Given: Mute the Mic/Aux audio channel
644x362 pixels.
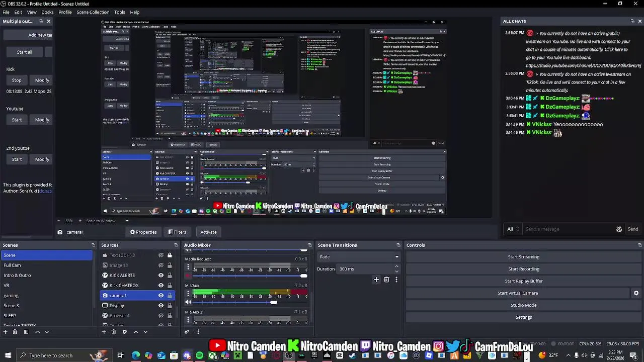Looking at the screenshot, I should [x=188, y=302].
